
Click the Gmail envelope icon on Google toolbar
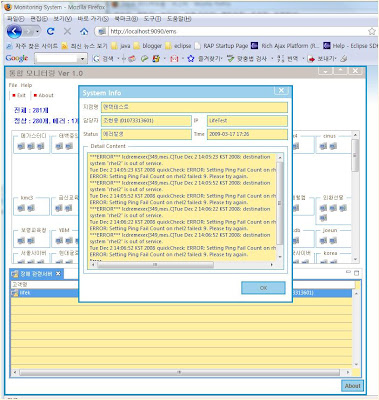[x=174, y=59]
